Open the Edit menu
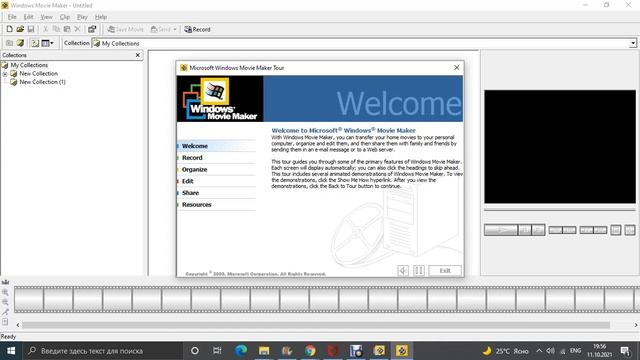 [28, 17]
